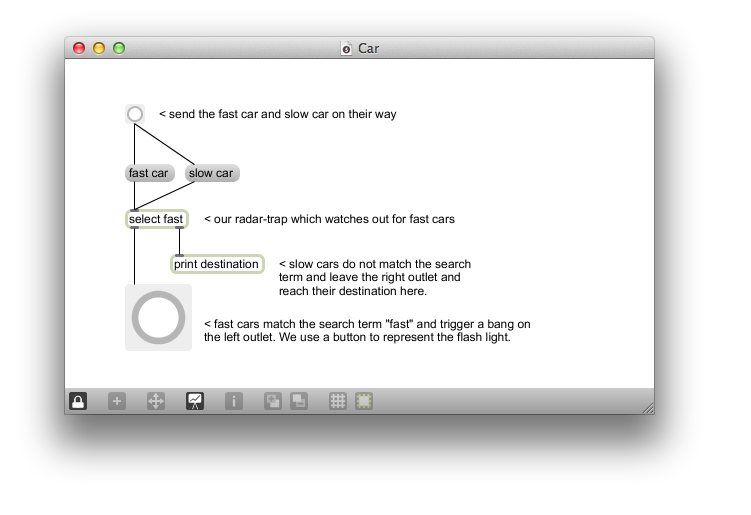
Task: Toggle snap to grid icon
Action: point(364,401)
